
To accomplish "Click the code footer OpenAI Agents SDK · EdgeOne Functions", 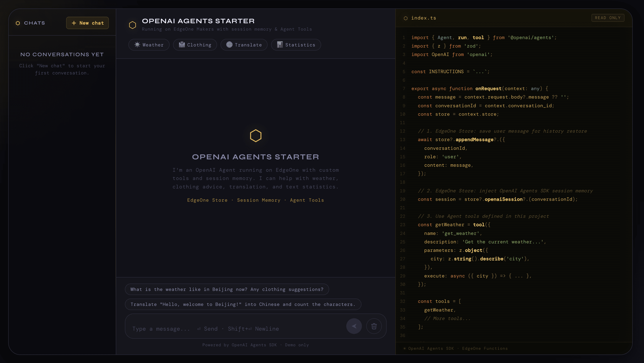I will click(458, 348).
